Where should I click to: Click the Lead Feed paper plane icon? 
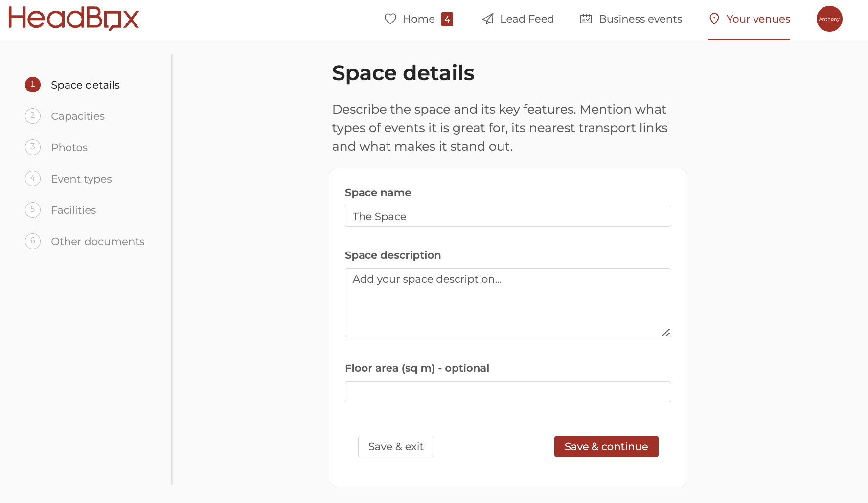(x=488, y=19)
